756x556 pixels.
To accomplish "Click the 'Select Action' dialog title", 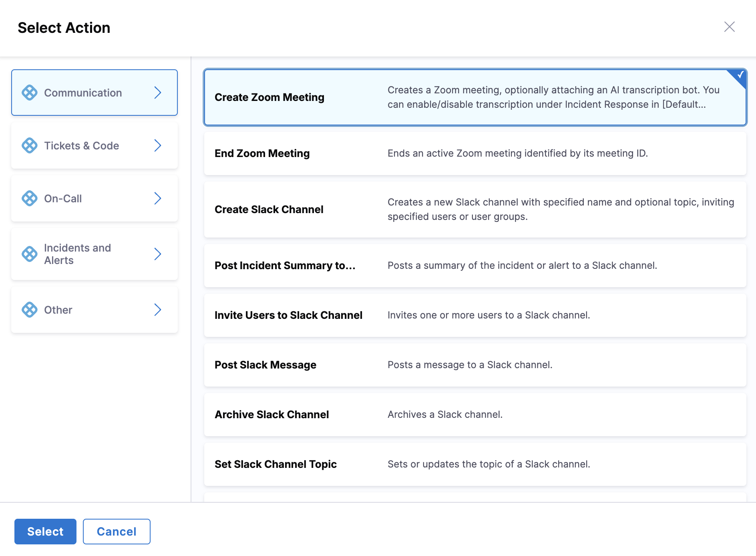I will click(64, 28).
